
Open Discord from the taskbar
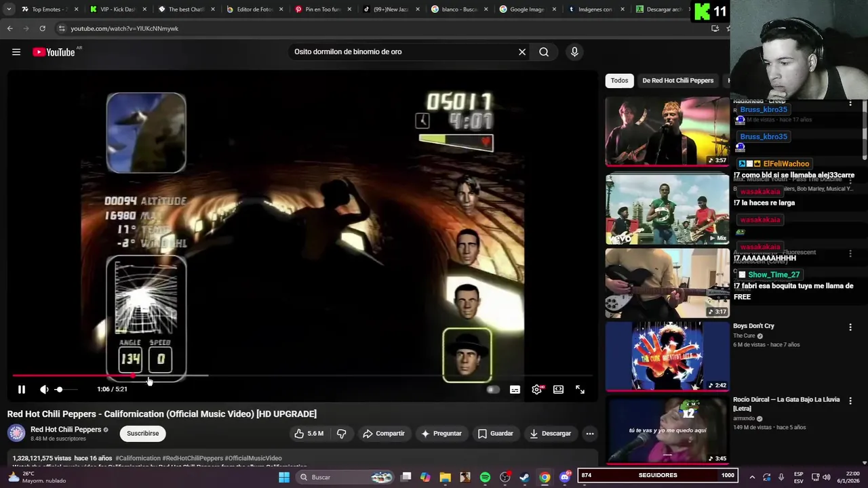[565, 477]
